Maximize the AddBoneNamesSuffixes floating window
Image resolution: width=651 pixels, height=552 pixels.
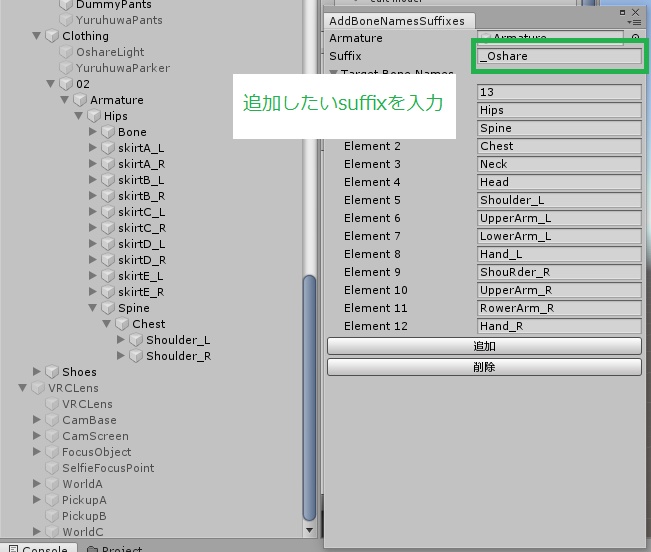pos(622,12)
